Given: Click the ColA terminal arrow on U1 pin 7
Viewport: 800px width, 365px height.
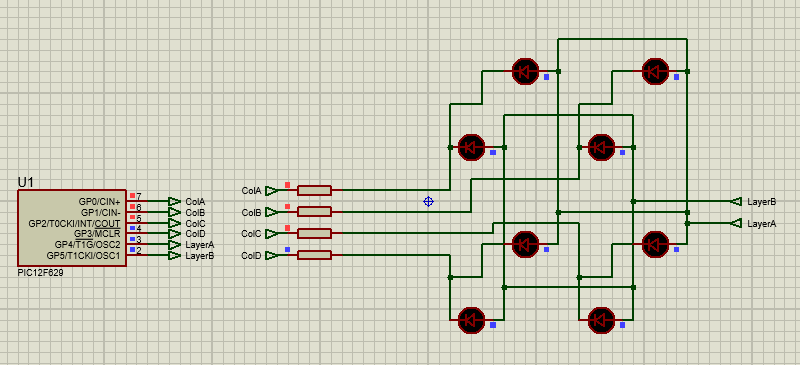Looking at the screenshot, I should tap(174, 201).
